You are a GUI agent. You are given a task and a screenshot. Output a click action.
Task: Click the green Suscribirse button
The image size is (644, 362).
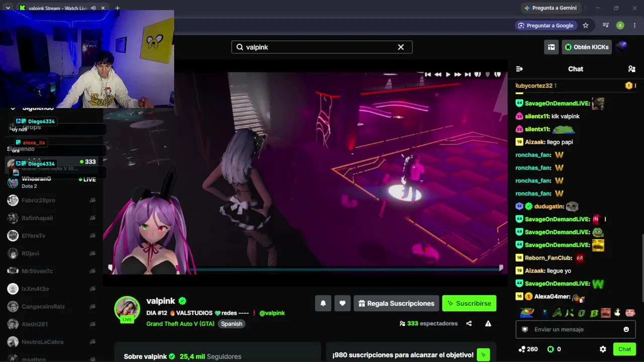point(469,303)
